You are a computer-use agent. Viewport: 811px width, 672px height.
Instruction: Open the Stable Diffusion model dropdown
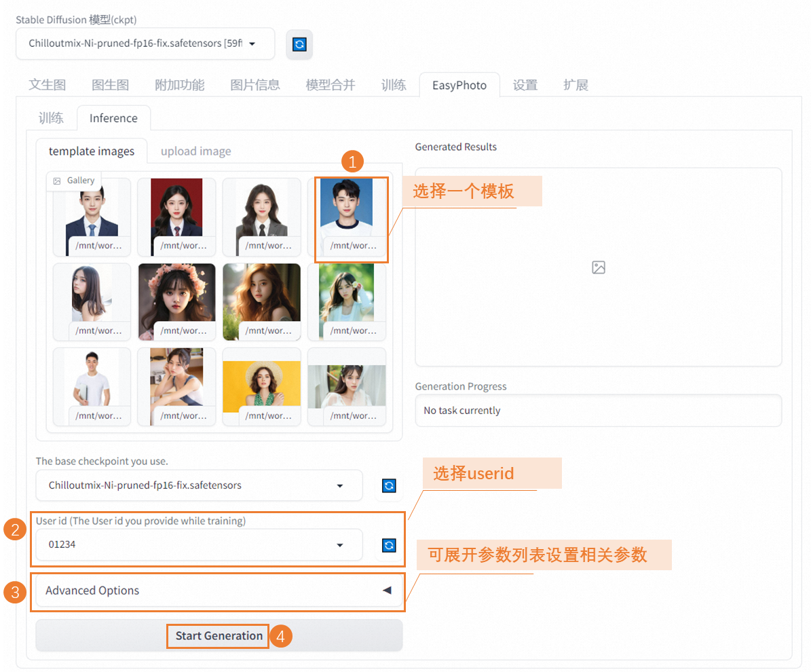click(x=145, y=44)
